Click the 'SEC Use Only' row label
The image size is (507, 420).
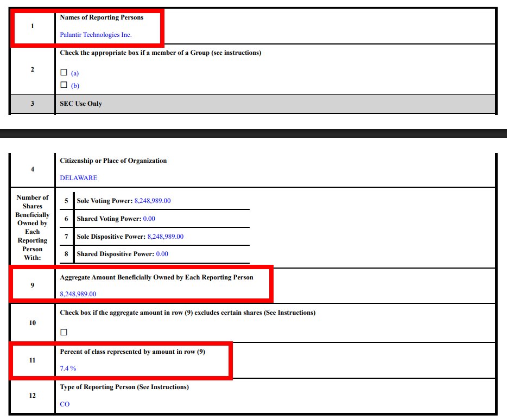click(x=81, y=104)
